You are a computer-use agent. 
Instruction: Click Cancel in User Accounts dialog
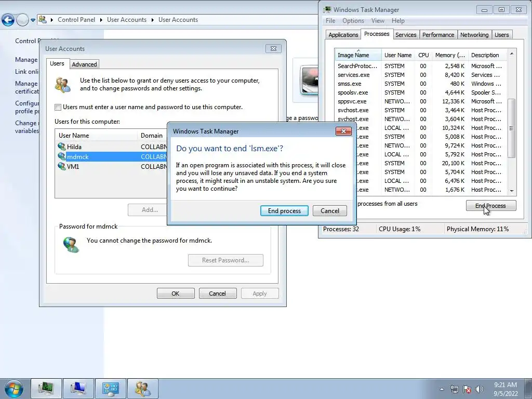(x=217, y=294)
